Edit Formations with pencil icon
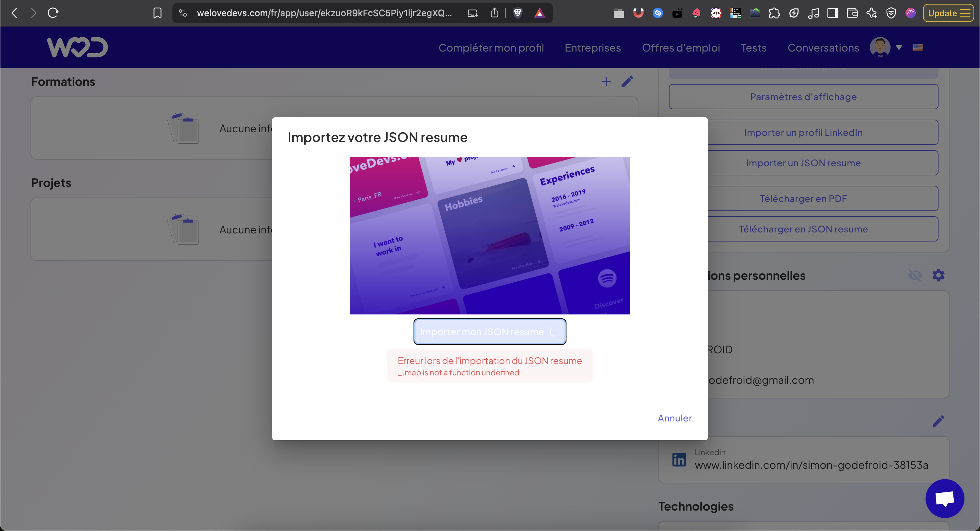The width and height of the screenshot is (980, 531). tap(627, 81)
